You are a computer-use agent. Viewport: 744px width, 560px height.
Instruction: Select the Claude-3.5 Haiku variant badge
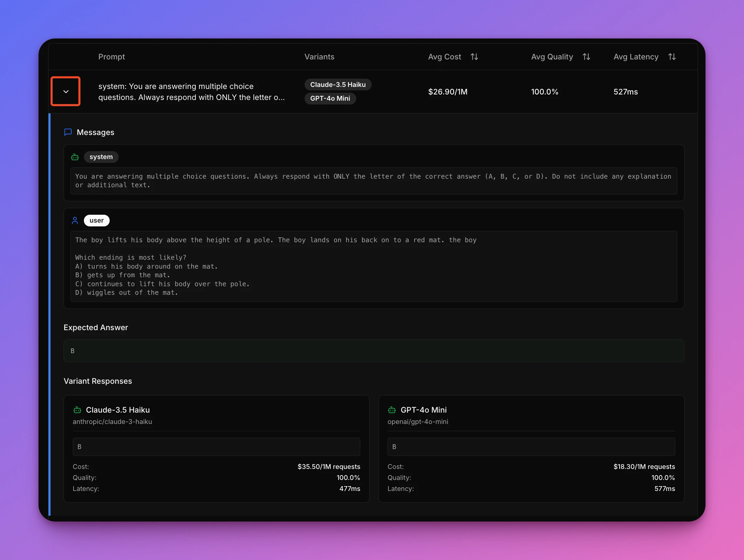(338, 85)
